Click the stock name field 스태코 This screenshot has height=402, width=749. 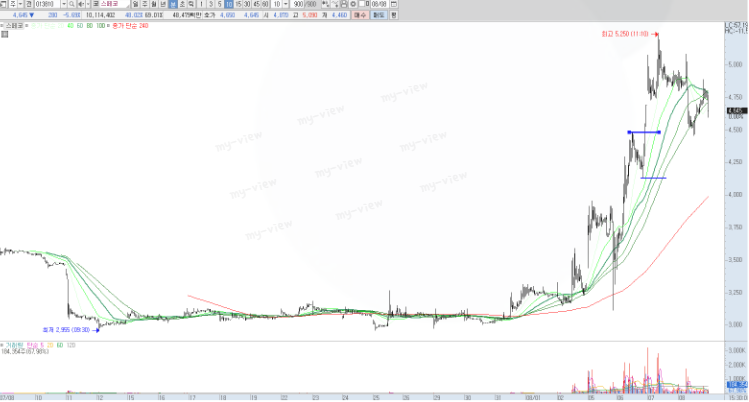[x=114, y=4]
